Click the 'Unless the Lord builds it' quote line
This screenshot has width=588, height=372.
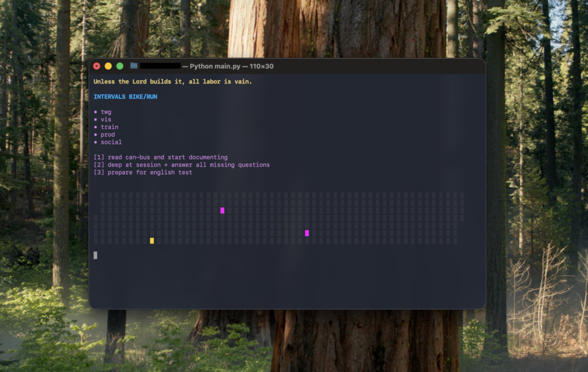[x=172, y=82]
